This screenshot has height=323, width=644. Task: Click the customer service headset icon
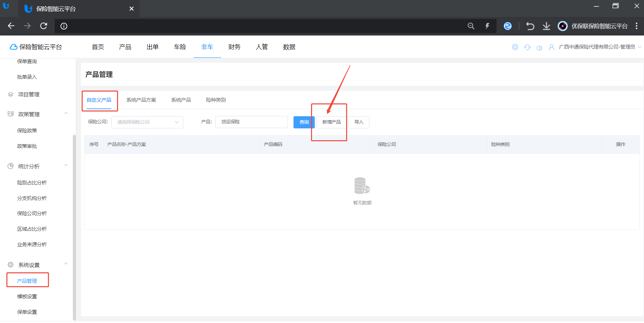527,47
